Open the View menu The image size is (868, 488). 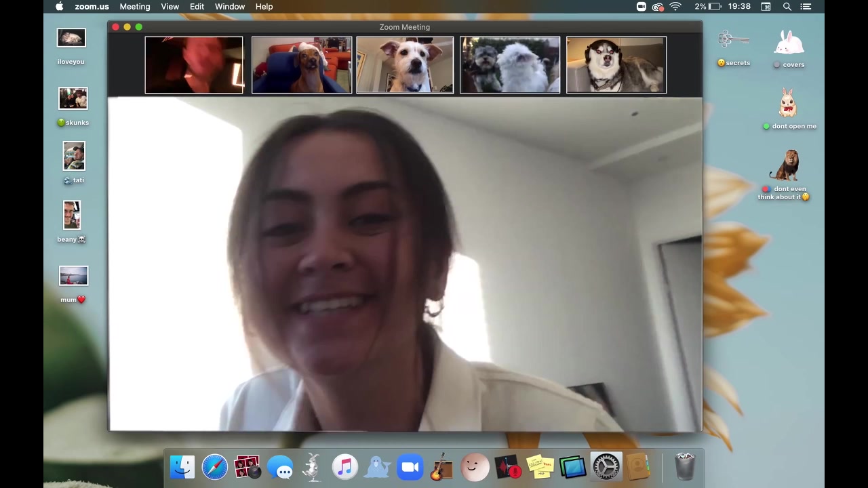[170, 7]
